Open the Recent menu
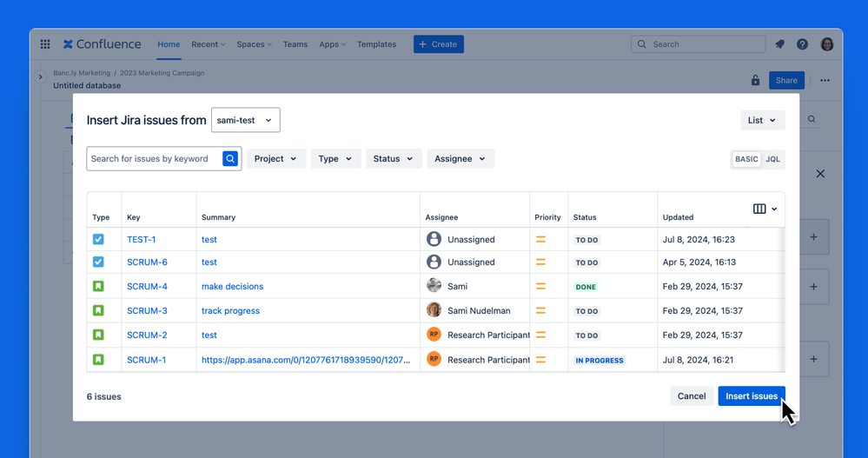 point(209,44)
